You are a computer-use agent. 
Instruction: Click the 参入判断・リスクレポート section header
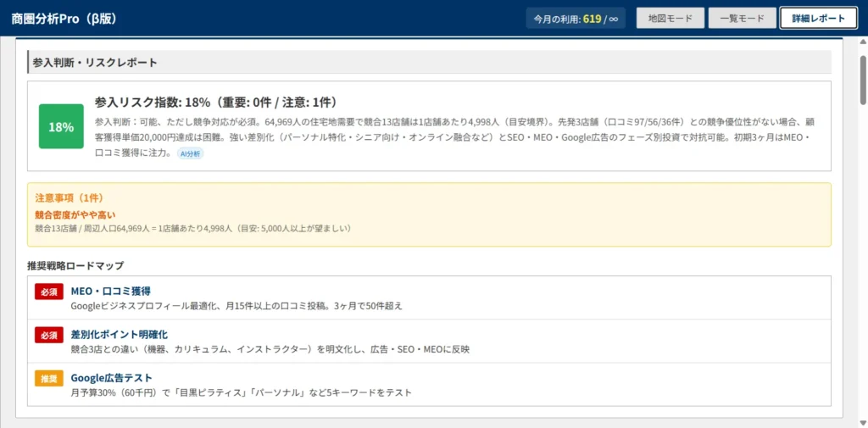430,62
